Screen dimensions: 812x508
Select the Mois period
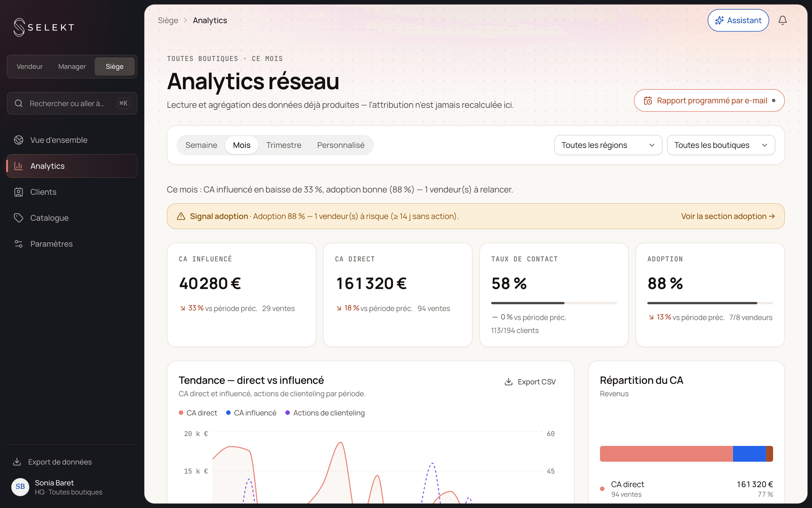point(242,145)
